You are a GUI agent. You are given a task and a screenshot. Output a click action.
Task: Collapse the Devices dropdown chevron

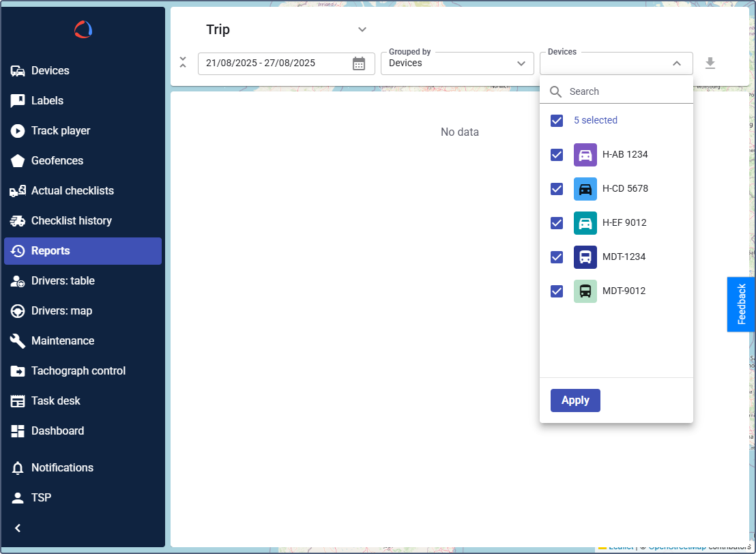pos(676,63)
